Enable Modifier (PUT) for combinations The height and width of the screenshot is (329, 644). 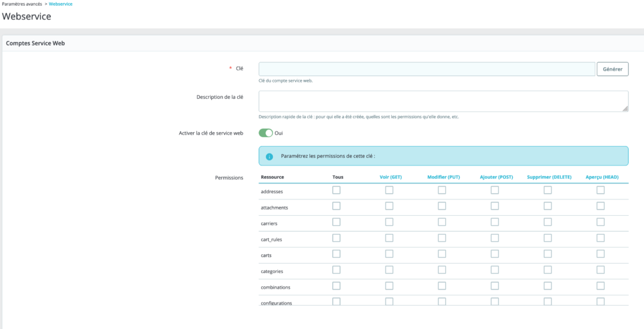tap(442, 286)
